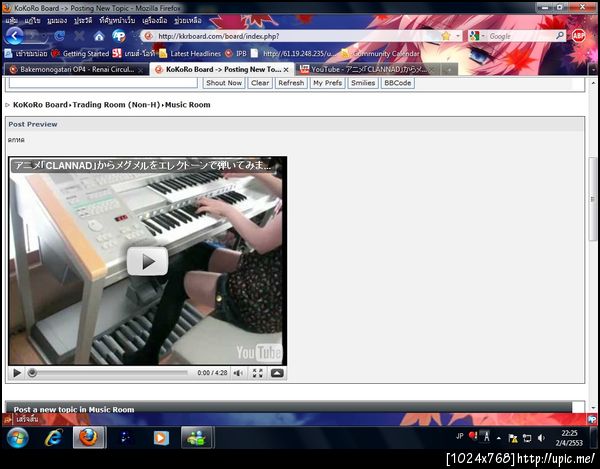Click the shoutbox Refresh button
The width and height of the screenshot is (600, 469).
pyautogui.click(x=291, y=83)
